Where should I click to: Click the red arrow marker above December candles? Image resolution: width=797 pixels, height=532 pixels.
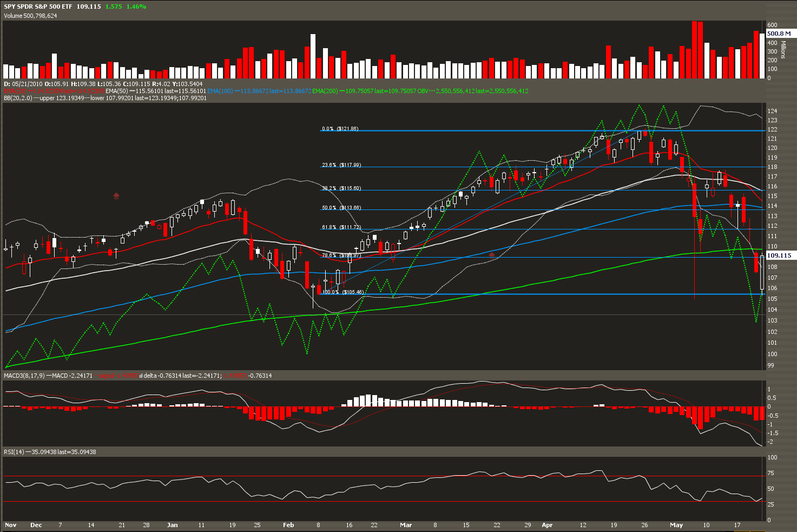[x=116, y=195]
